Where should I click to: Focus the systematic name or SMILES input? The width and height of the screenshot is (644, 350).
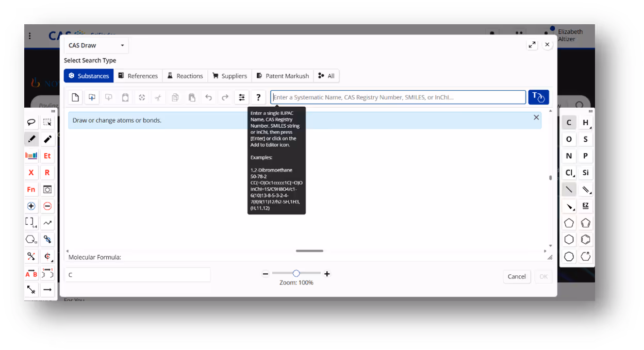click(398, 97)
